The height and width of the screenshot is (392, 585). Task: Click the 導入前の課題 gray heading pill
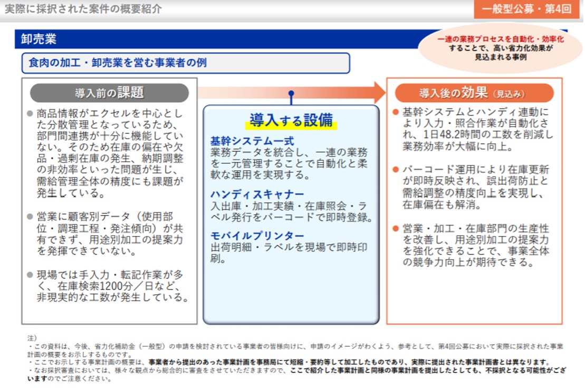(x=109, y=92)
